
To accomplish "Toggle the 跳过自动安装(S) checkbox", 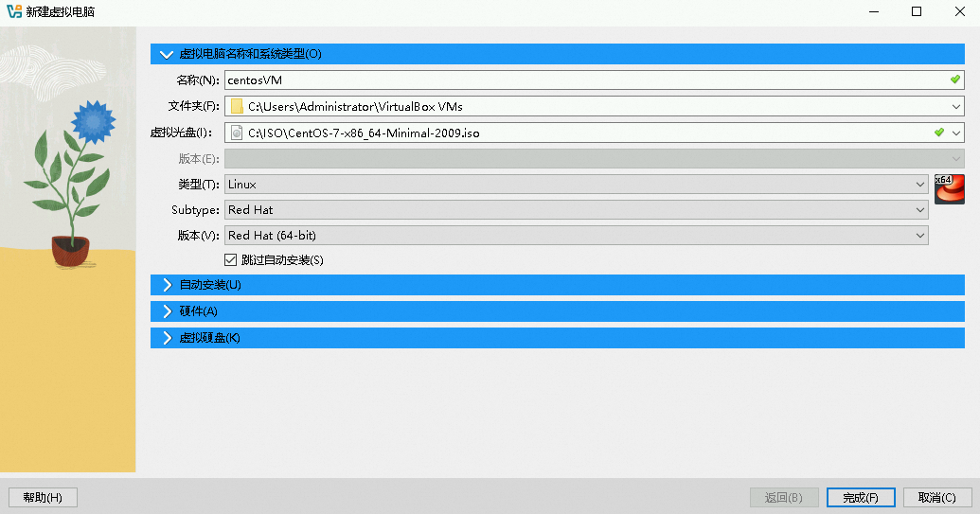I will point(231,259).
